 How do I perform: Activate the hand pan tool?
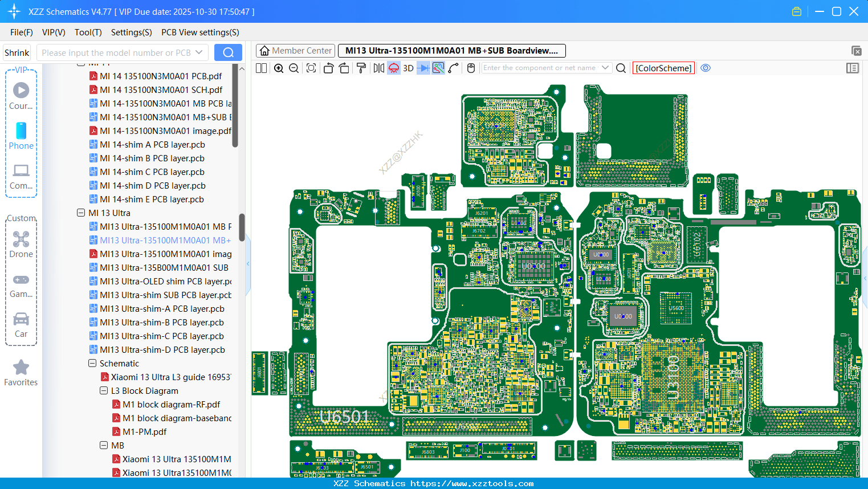(470, 68)
